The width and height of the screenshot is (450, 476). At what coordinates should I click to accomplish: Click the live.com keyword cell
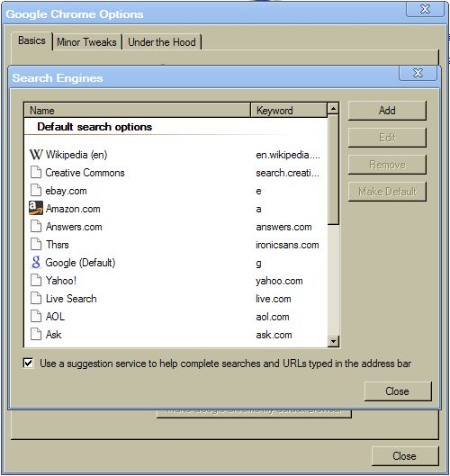pos(274,299)
